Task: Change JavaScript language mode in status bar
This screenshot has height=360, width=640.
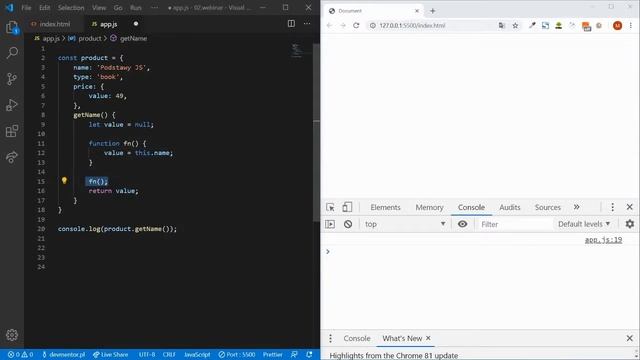Action: point(197,355)
